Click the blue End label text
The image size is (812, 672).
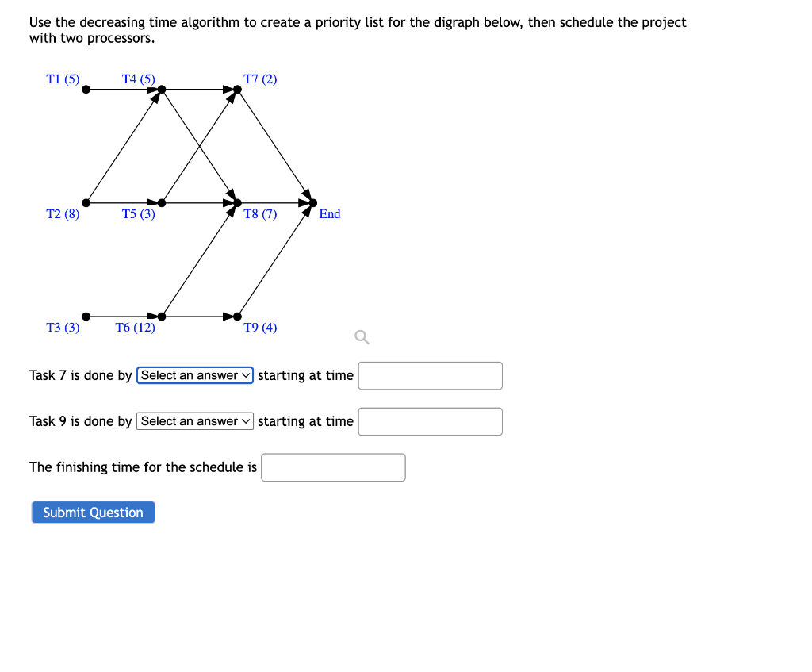coord(329,213)
